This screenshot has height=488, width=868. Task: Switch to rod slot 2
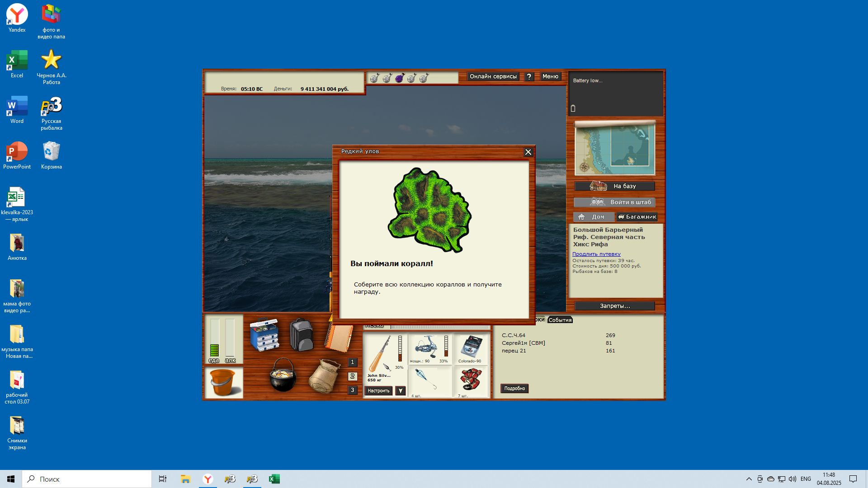click(353, 376)
